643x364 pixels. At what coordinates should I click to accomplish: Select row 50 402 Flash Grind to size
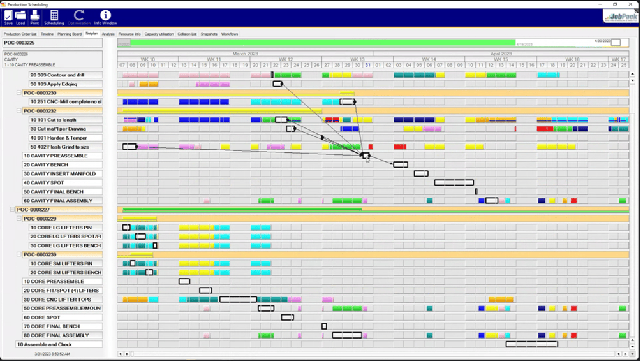pyautogui.click(x=66, y=147)
